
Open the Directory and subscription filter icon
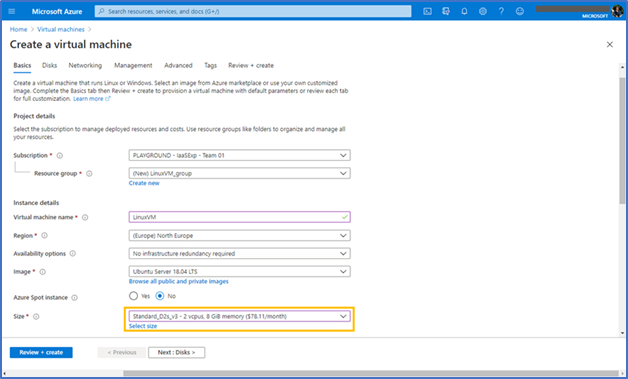446,12
